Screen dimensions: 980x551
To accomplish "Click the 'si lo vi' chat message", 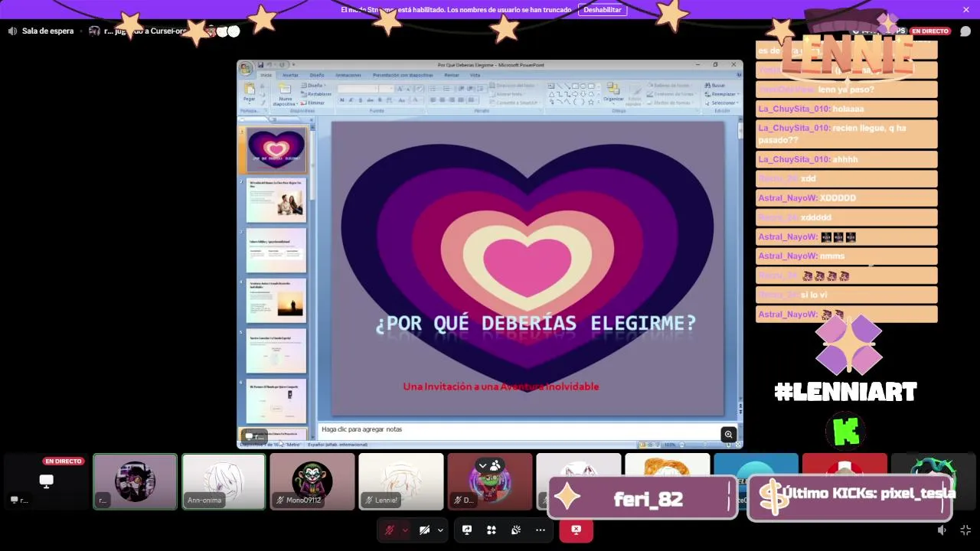I will click(846, 295).
